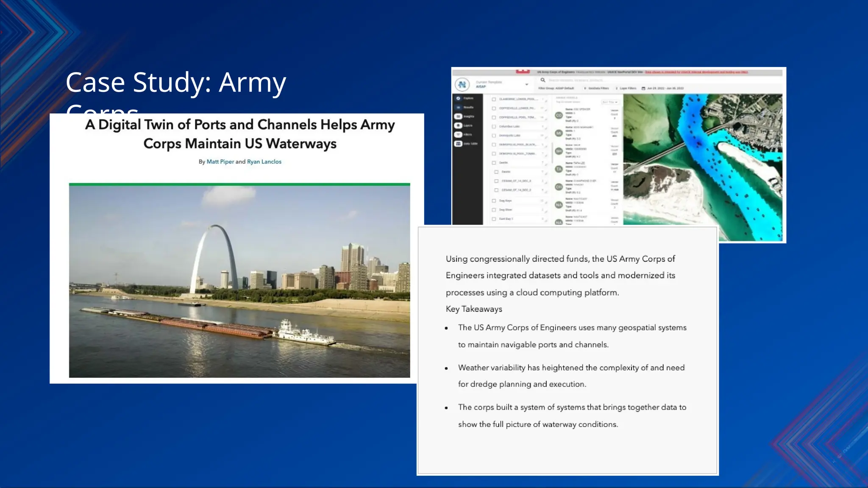Open the Explore icon in the dark sidebar
Viewport: 868px width, 488px height.
[458, 98]
